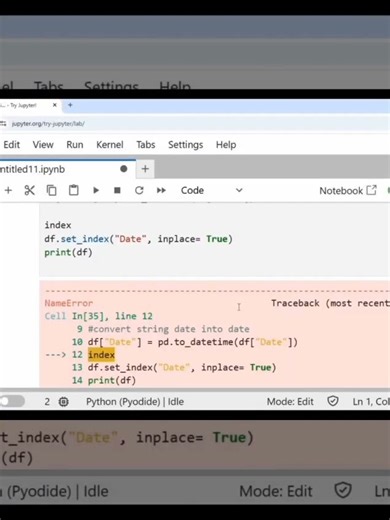
Task: Close the Try Jupyter browser tab
Action: [x=55, y=105]
